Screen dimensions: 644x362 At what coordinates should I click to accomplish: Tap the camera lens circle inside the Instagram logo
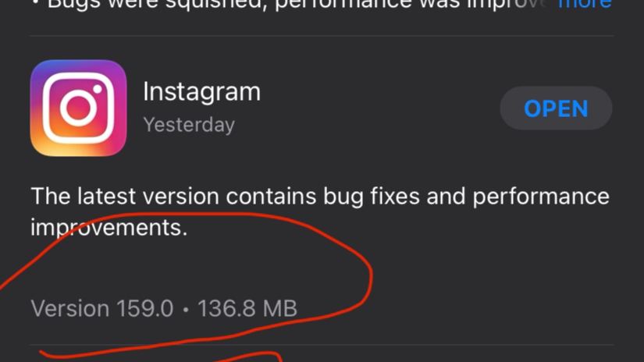tap(78, 108)
